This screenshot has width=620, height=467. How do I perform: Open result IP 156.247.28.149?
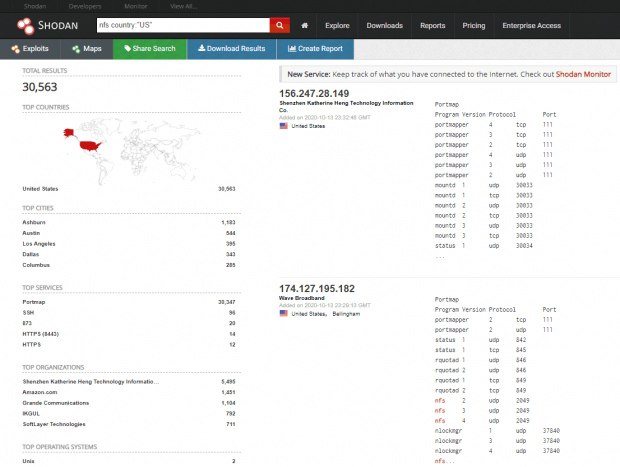(x=314, y=94)
